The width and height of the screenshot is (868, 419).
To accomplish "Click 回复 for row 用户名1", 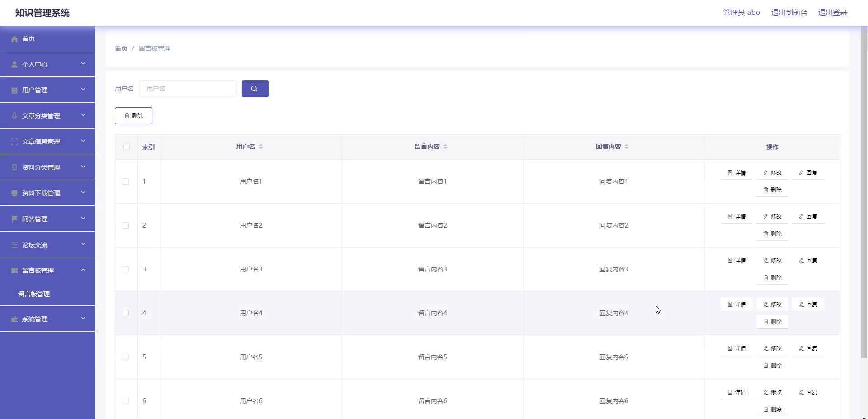I will pos(808,173).
